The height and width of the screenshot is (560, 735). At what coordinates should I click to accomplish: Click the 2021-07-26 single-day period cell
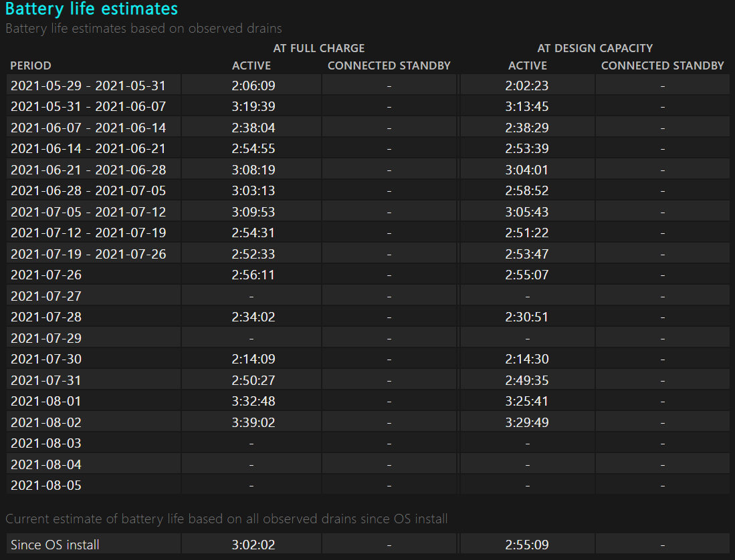click(46, 275)
